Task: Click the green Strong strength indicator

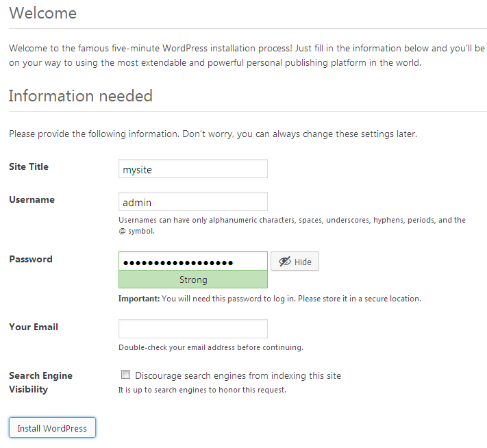Action: tap(193, 279)
